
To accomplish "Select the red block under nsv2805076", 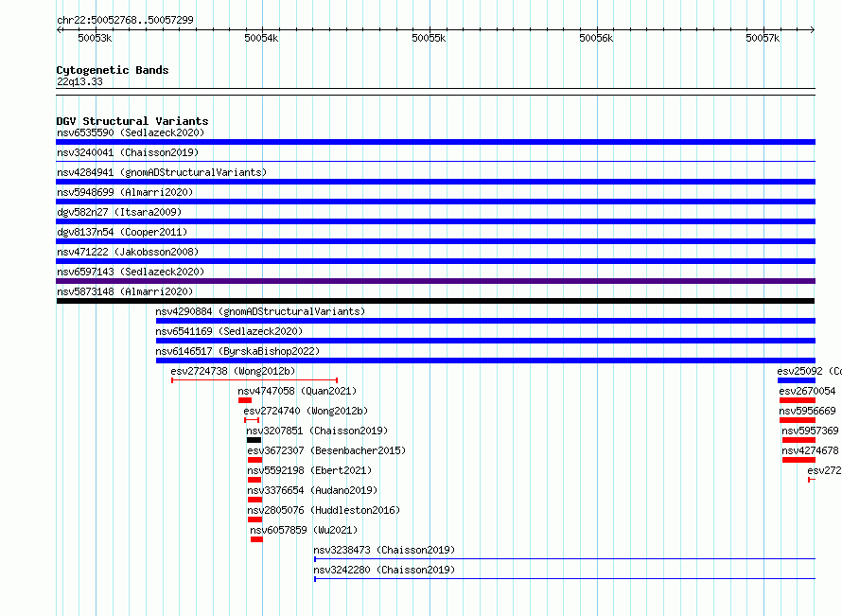I will click(x=255, y=519).
